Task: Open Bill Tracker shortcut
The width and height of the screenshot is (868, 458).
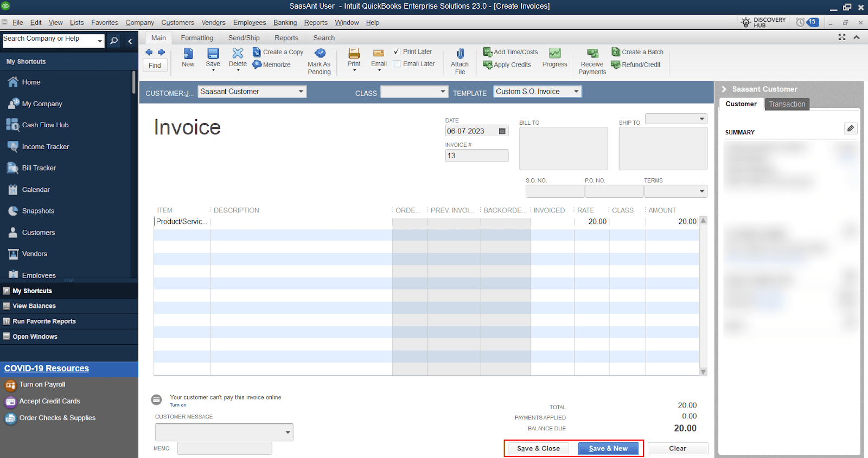Action: (x=31, y=168)
